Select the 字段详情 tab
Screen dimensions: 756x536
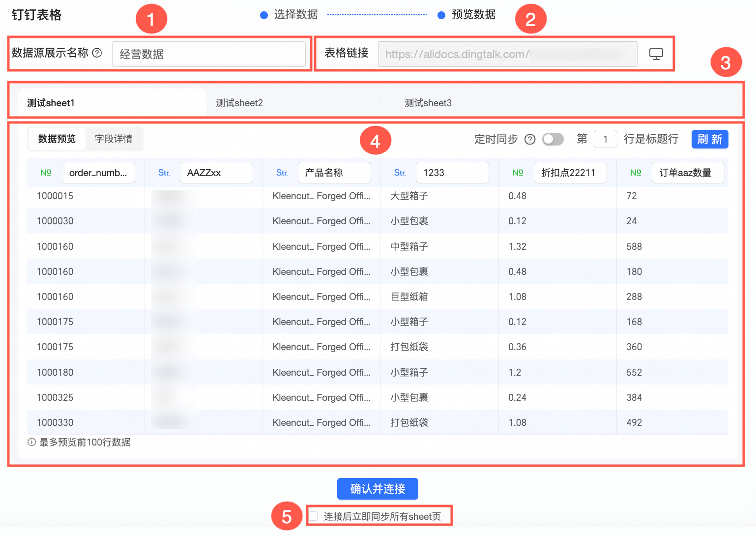pyautogui.click(x=114, y=139)
